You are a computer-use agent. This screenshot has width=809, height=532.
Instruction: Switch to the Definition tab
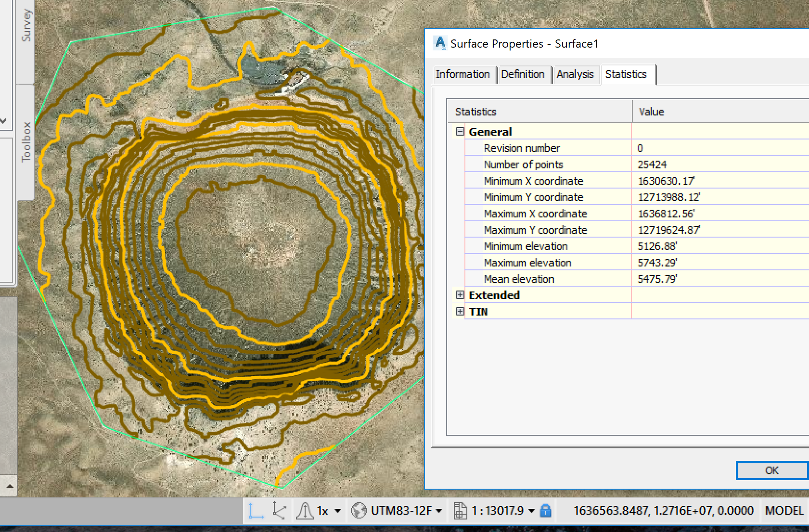[523, 74]
